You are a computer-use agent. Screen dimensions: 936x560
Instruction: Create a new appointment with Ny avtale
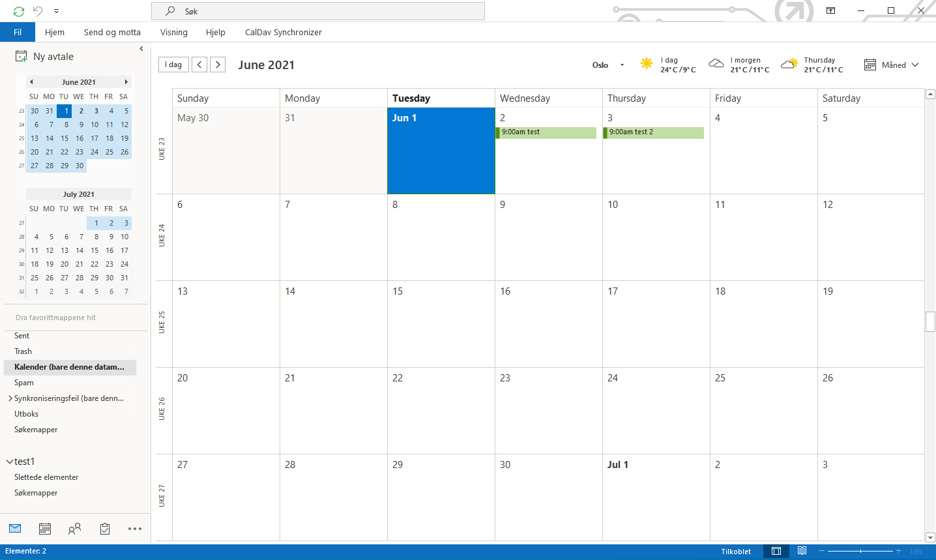click(x=44, y=57)
